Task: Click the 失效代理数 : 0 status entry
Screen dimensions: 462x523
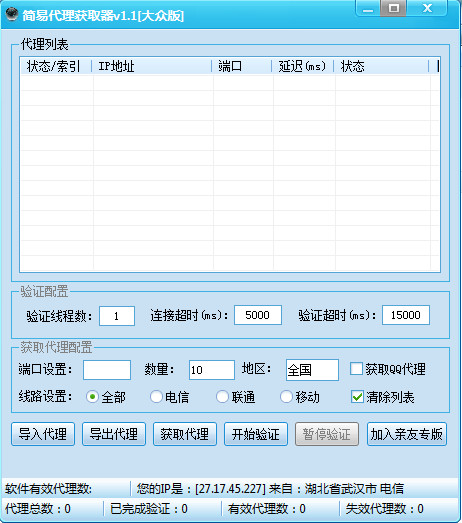Action: pyautogui.click(x=385, y=509)
